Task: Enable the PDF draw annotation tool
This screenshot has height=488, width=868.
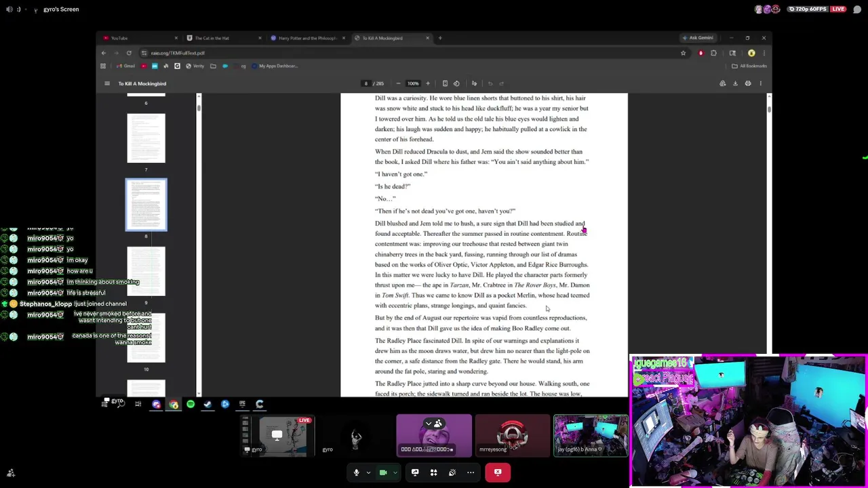Action: tap(474, 83)
